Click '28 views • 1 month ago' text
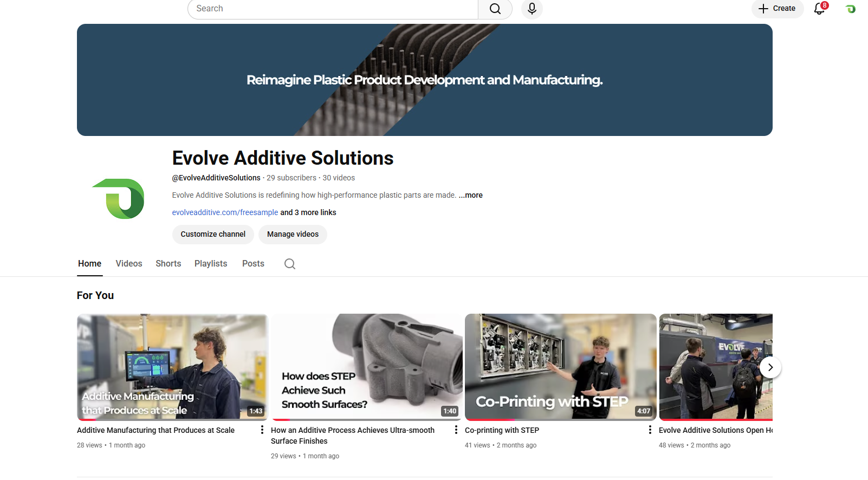The width and height of the screenshot is (868, 480). pyautogui.click(x=111, y=445)
